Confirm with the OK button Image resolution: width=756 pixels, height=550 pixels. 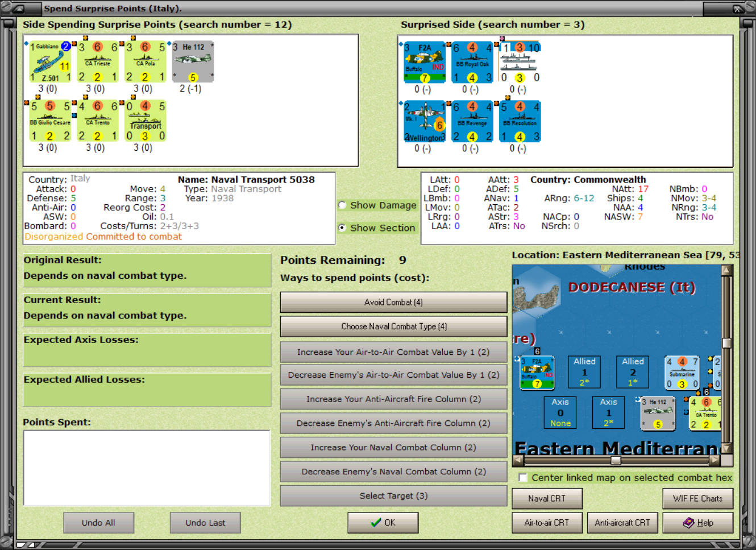coord(383,523)
